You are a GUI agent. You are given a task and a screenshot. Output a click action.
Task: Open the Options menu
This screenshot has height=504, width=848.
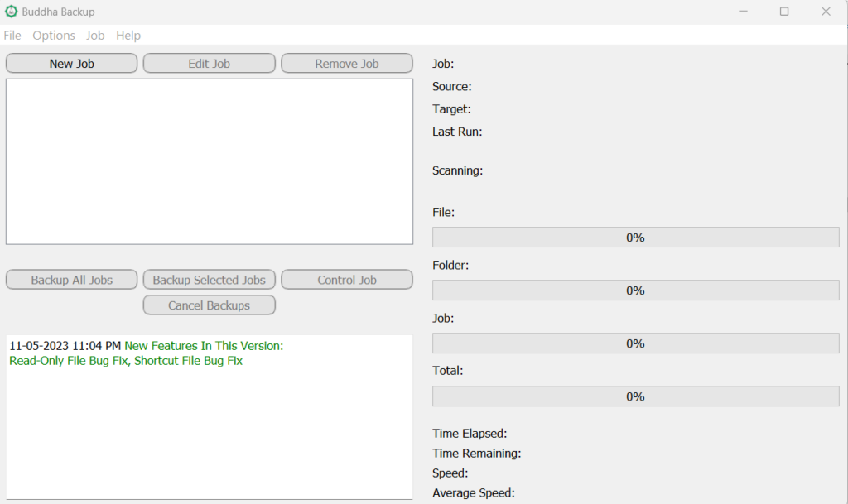54,36
